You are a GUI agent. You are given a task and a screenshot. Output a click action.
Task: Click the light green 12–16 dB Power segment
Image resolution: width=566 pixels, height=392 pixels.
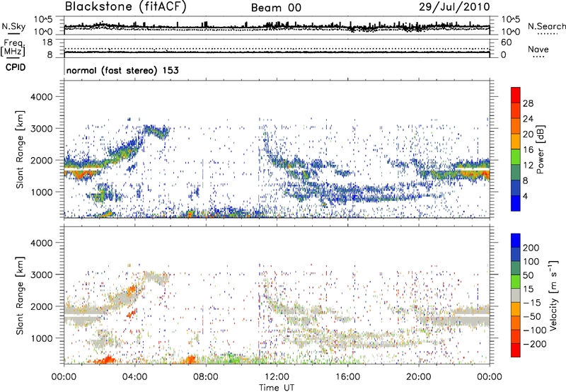516,157
